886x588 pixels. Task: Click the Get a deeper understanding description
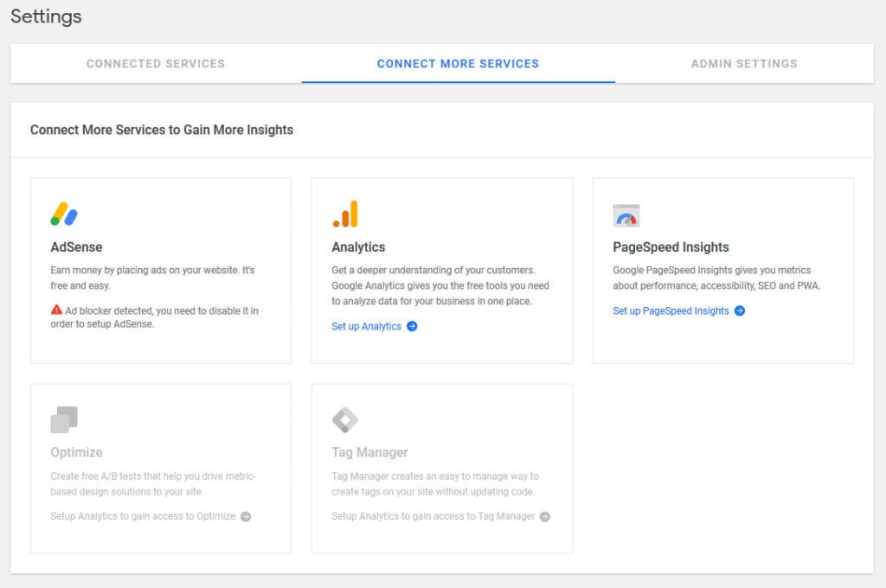pos(440,286)
